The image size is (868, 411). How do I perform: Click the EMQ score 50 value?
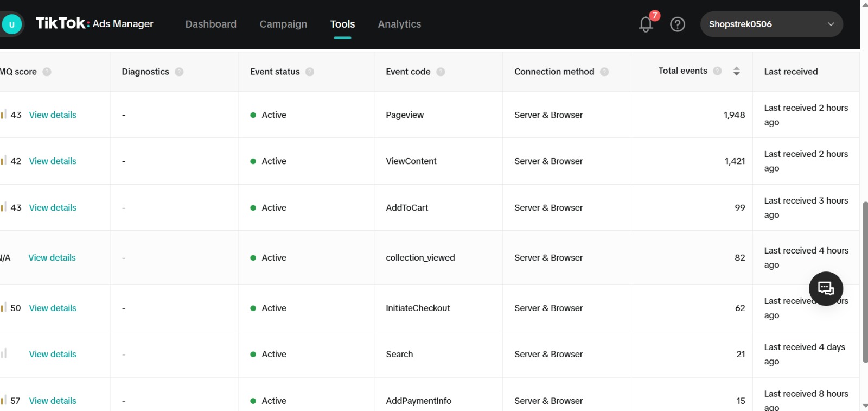[16, 308]
